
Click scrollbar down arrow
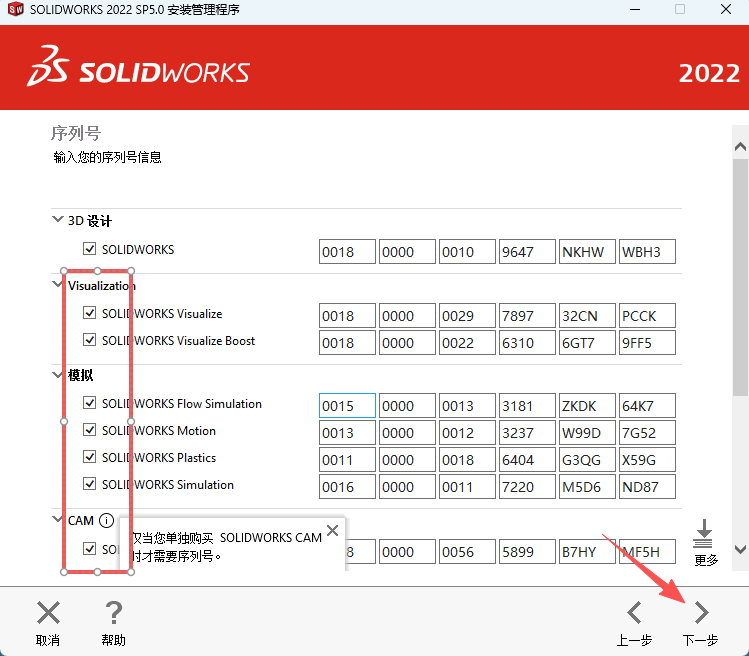tap(740, 549)
